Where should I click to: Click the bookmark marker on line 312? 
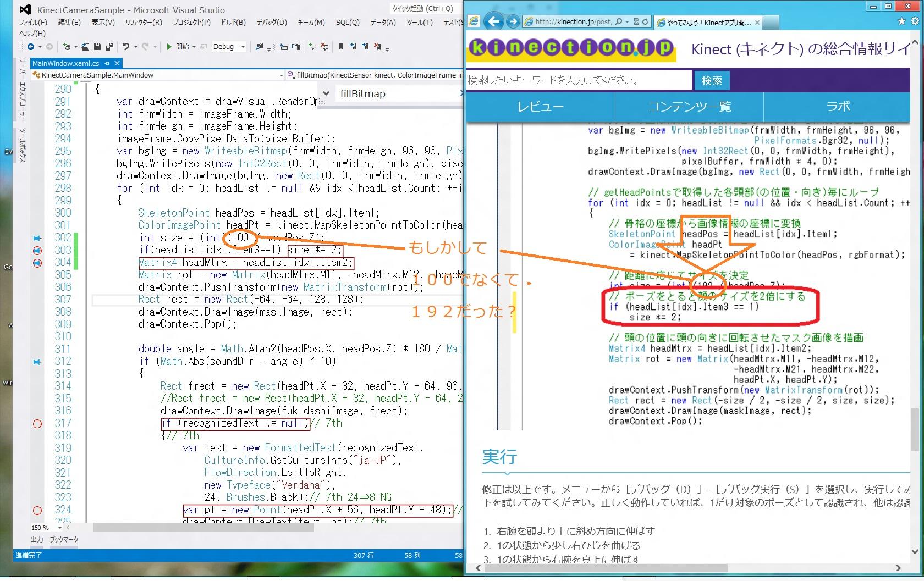click(37, 362)
